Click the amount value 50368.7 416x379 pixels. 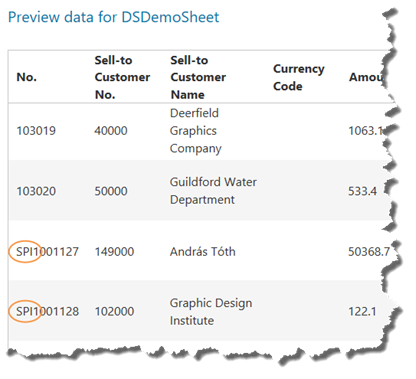369,252
